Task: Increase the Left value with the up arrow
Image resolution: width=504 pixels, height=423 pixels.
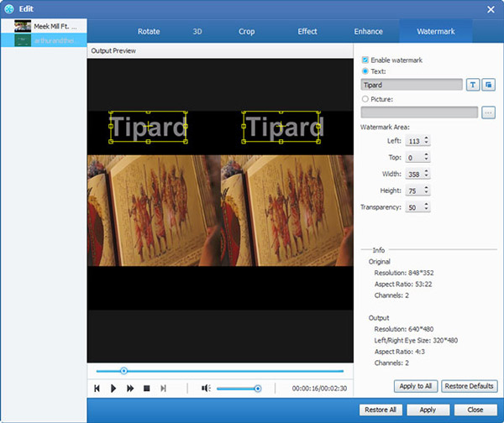Action: pyautogui.click(x=426, y=138)
